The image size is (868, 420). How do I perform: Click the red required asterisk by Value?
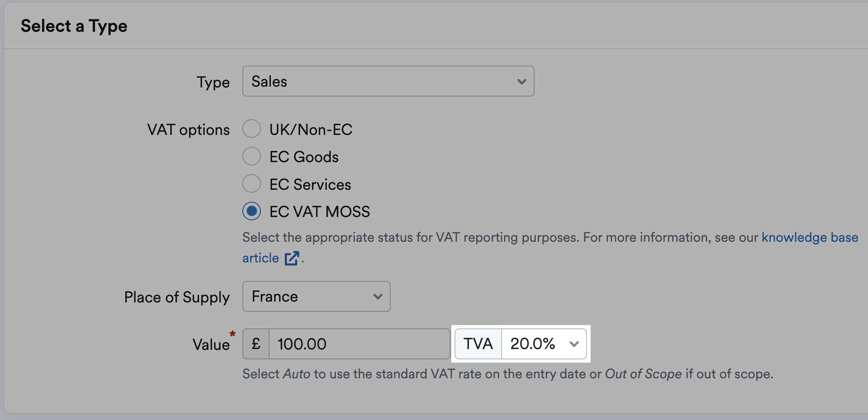[x=232, y=334]
